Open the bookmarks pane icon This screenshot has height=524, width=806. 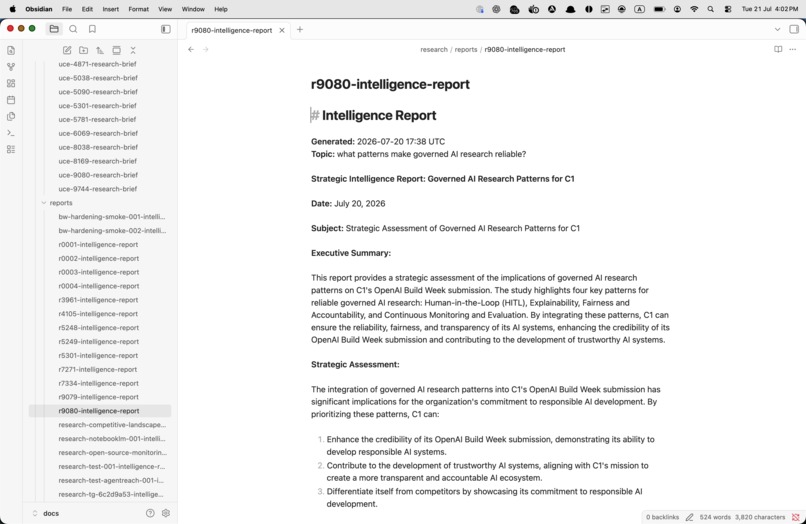[92, 29]
